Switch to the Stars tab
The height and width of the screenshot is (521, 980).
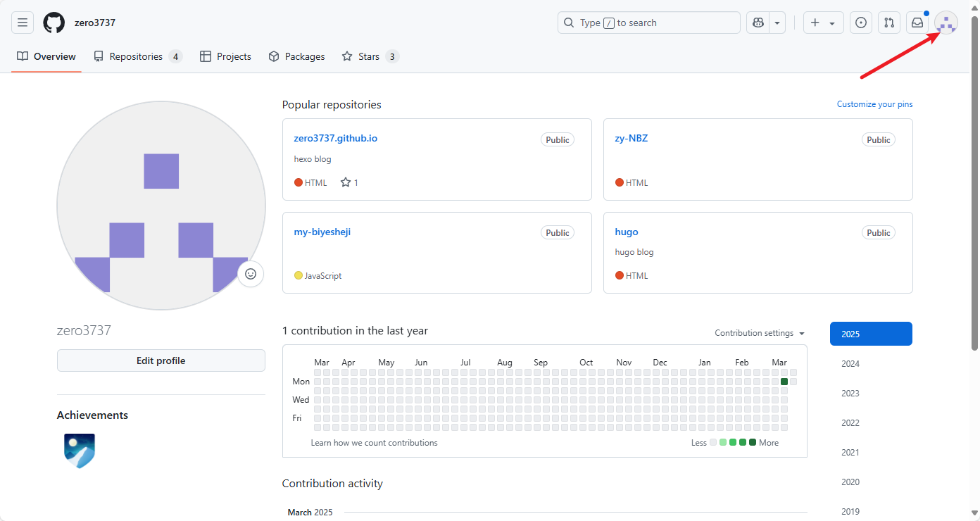coord(370,56)
